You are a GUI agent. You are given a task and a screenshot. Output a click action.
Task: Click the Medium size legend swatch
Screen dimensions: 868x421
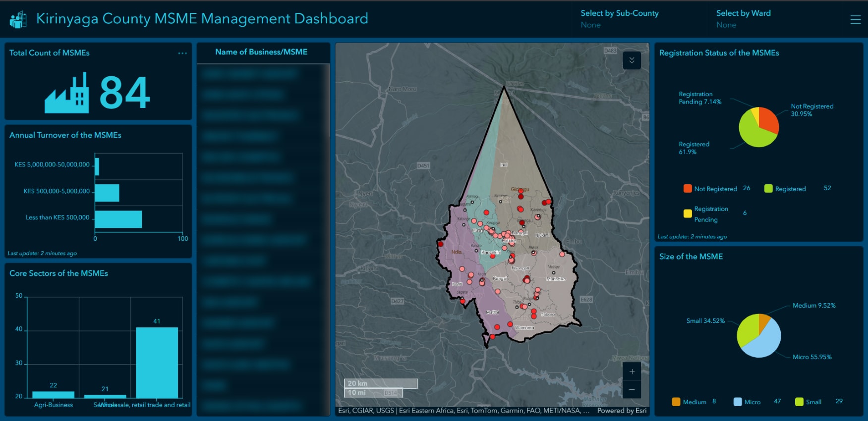click(676, 402)
